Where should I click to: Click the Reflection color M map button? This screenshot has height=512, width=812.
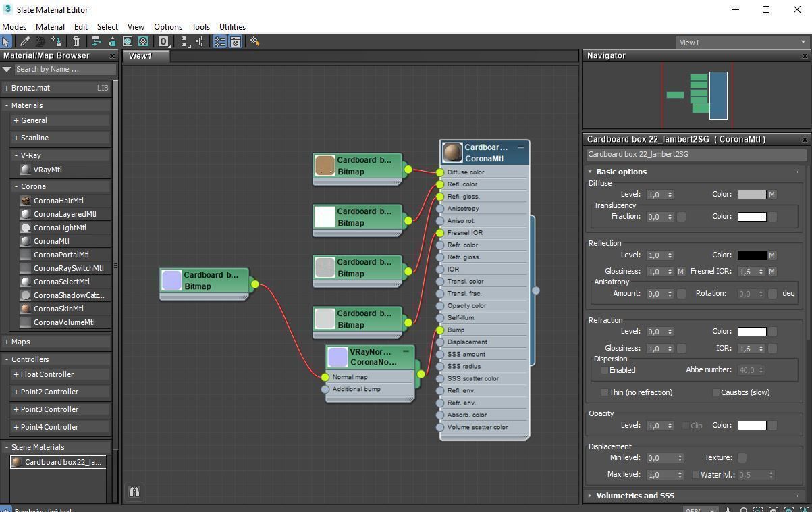click(772, 255)
